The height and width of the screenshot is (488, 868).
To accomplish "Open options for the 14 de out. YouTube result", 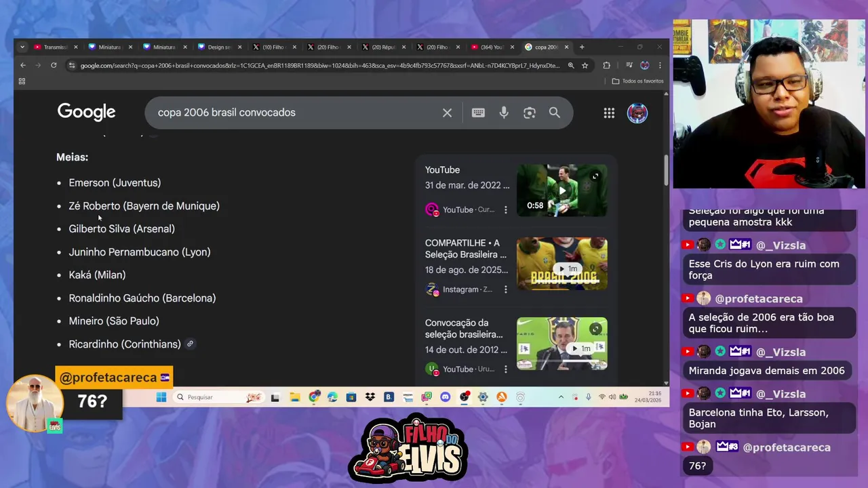I will (x=505, y=369).
